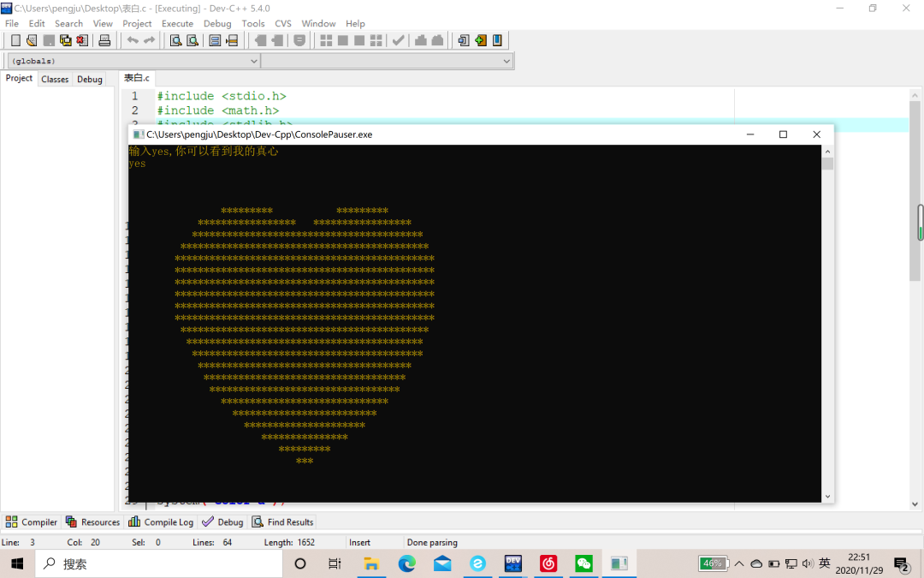Open Microsoft Edge from the taskbar

(x=406, y=563)
